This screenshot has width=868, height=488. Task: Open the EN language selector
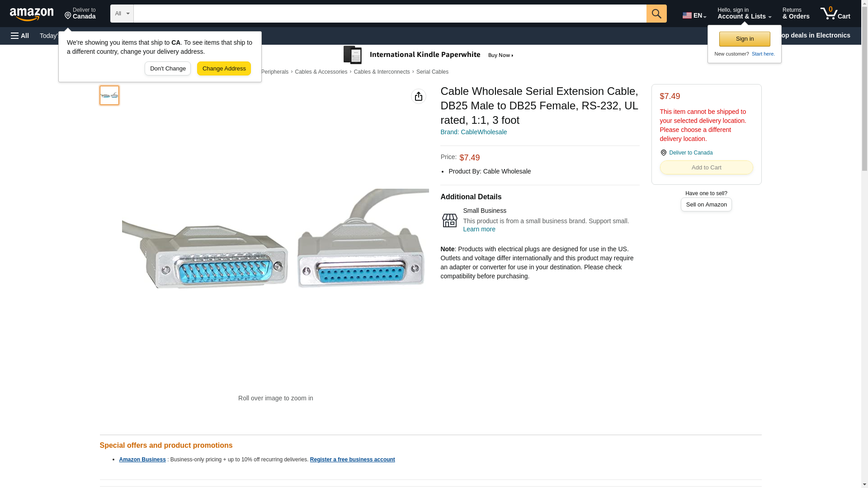pyautogui.click(x=694, y=15)
